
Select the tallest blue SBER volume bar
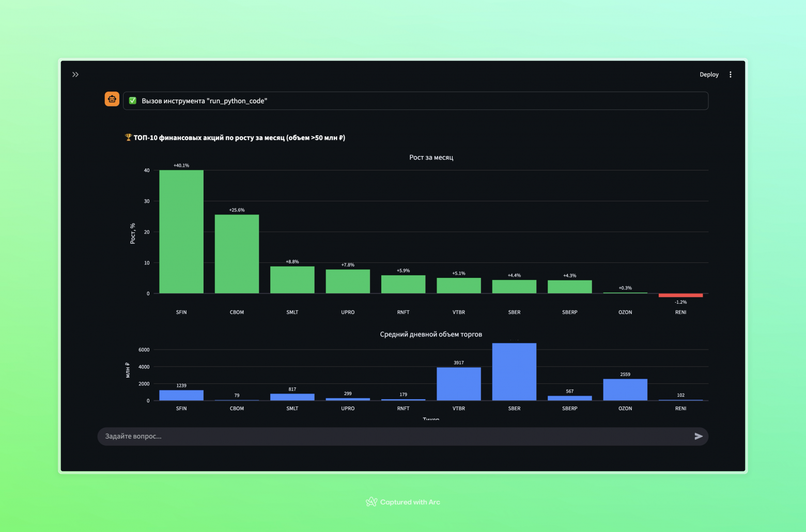point(514,372)
